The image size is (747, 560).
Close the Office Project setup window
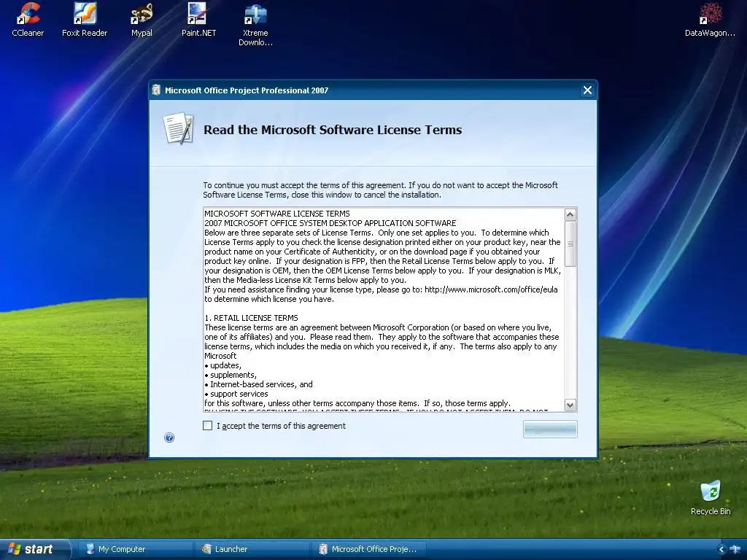(587, 90)
